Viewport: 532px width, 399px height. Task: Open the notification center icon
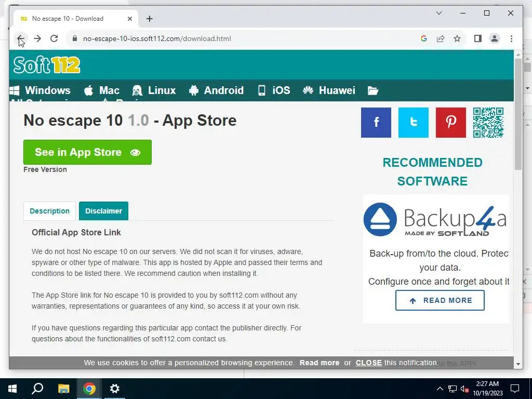515,389
